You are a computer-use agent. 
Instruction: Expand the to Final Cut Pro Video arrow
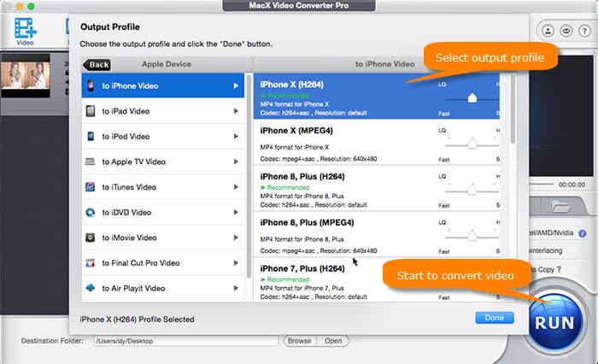point(236,263)
